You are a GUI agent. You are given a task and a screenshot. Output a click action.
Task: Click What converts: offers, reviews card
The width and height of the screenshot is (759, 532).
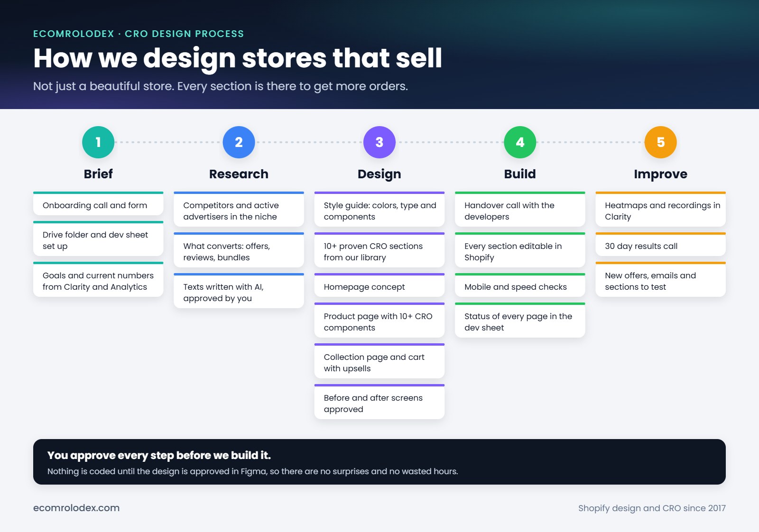pos(239,250)
